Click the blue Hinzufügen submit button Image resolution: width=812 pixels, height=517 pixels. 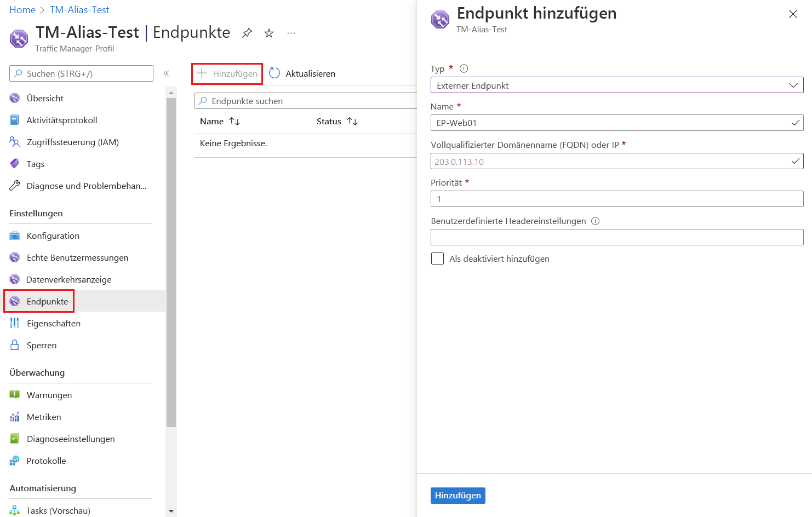tap(458, 495)
